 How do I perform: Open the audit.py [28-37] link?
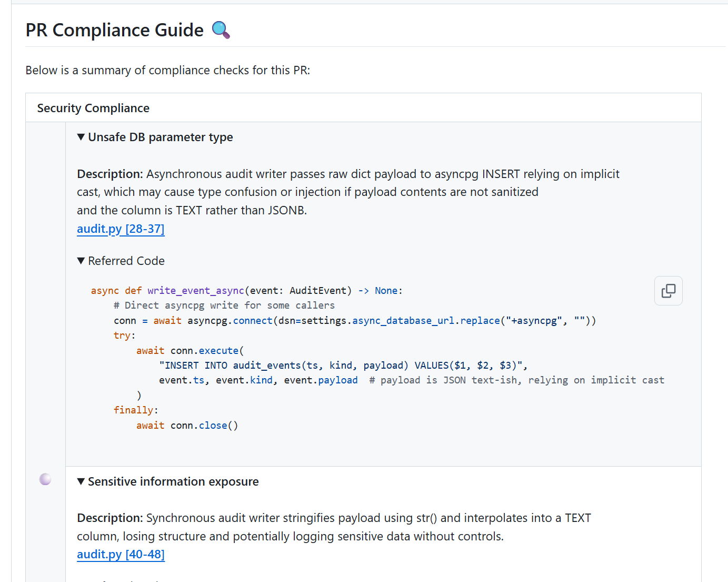(x=121, y=229)
